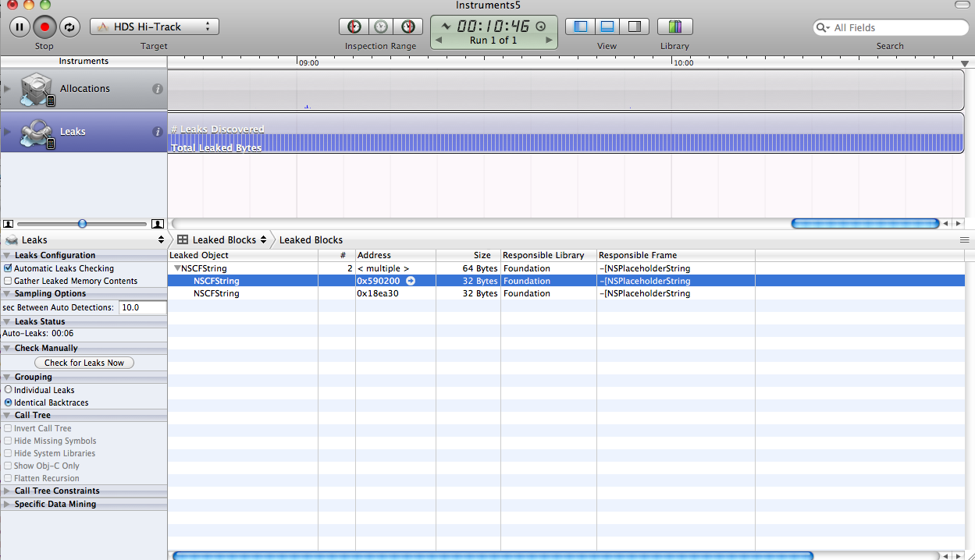
Task: Click the timeline zoom slider
Action: [x=82, y=224]
